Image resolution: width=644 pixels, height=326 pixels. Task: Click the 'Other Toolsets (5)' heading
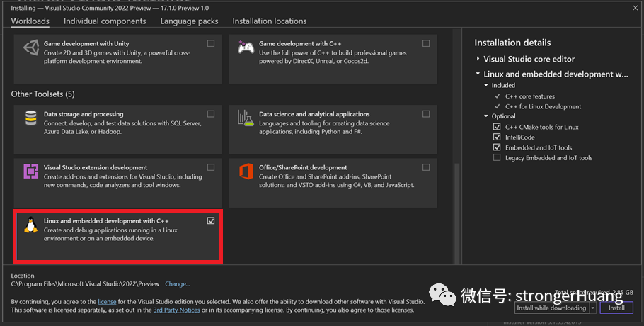42,94
